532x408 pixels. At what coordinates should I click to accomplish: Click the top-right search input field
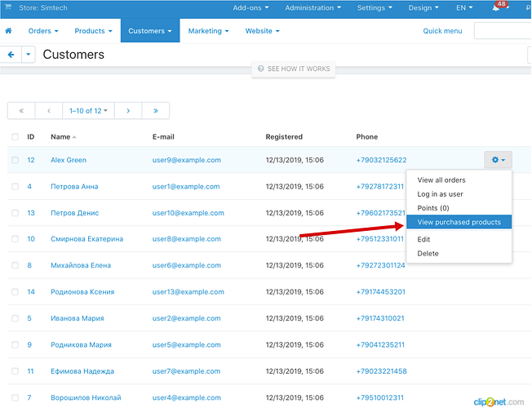502,31
